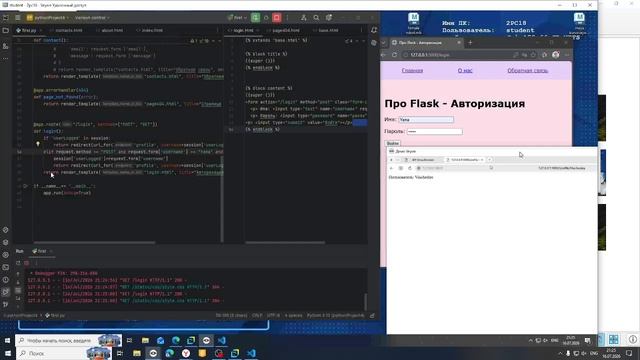
Task: Open the PyCharm main menu hamburger icon
Action: 18,18
